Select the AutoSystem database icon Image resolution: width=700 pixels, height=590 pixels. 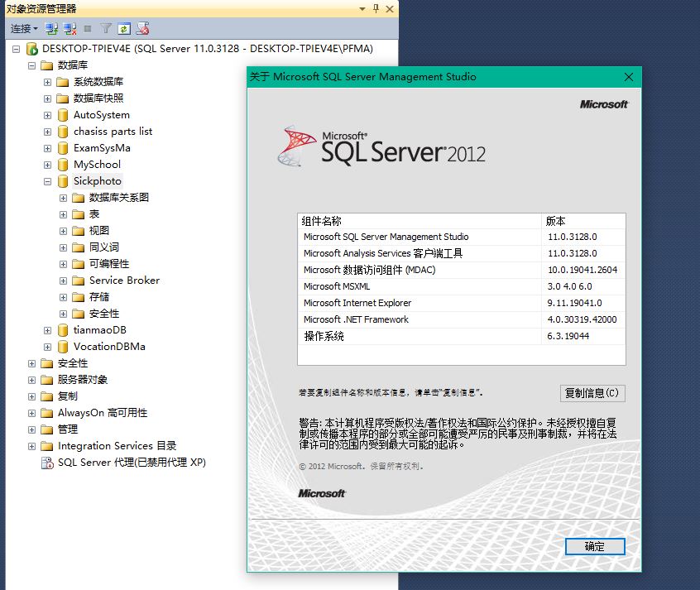(x=63, y=115)
